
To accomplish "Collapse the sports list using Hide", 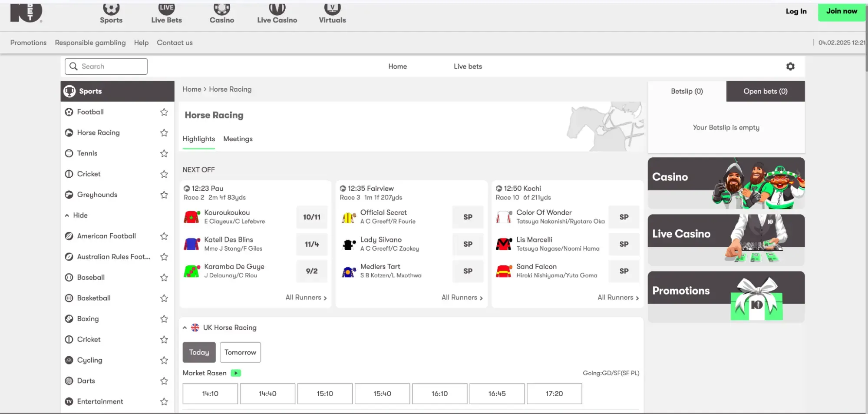I will pyautogui.click(x=76, y=215).
